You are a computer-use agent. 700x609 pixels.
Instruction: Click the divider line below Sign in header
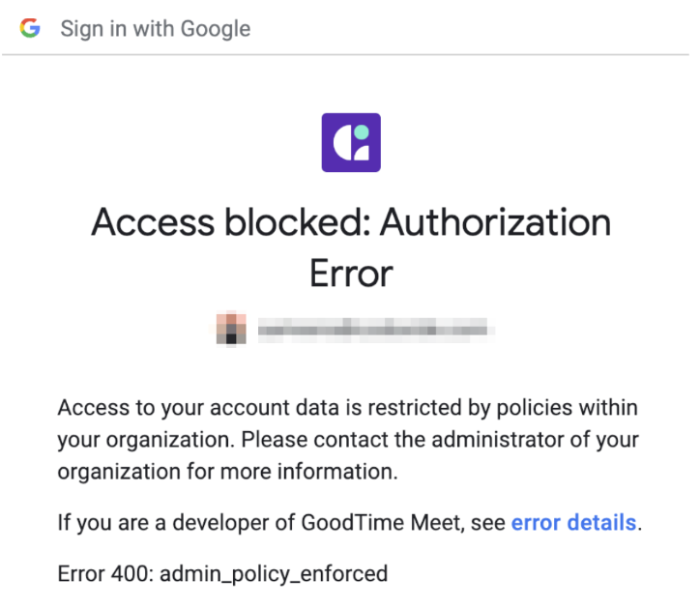coord(345,55)
